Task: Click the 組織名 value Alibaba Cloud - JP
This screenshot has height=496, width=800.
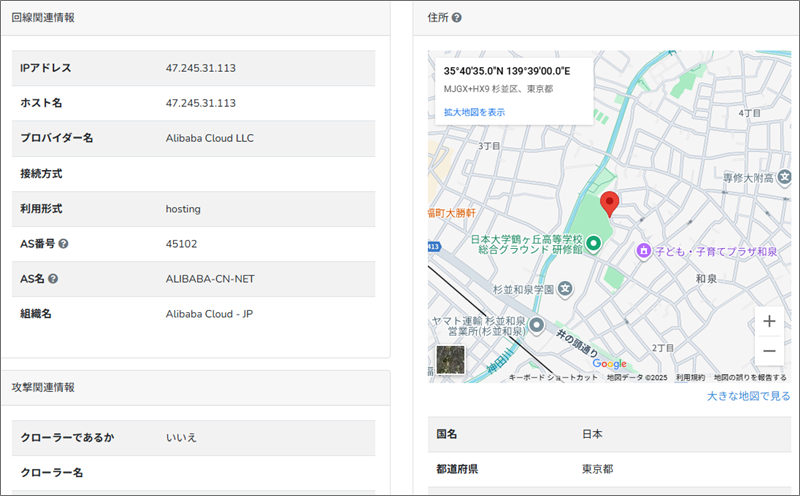Action: pos(209,314)
